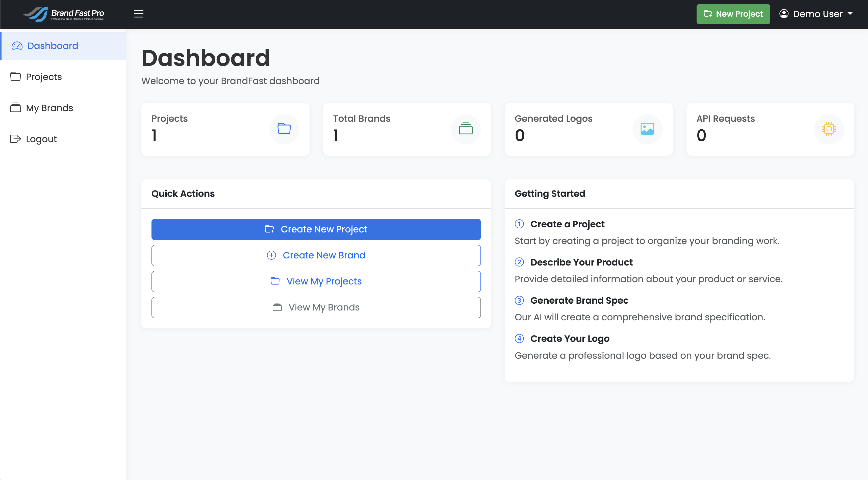Click the My Brands briefcase icon in sidebar
Screen dimensions: 868x480
point(15,108)
